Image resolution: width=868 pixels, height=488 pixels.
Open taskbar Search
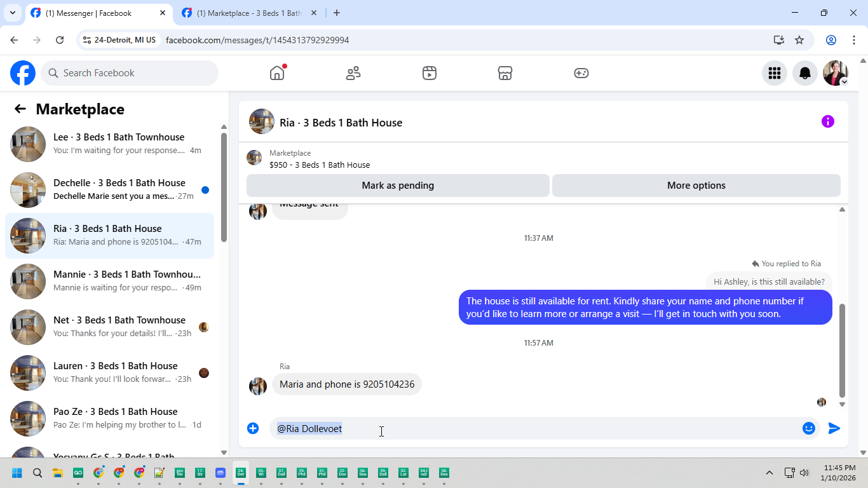click(37, 473)
